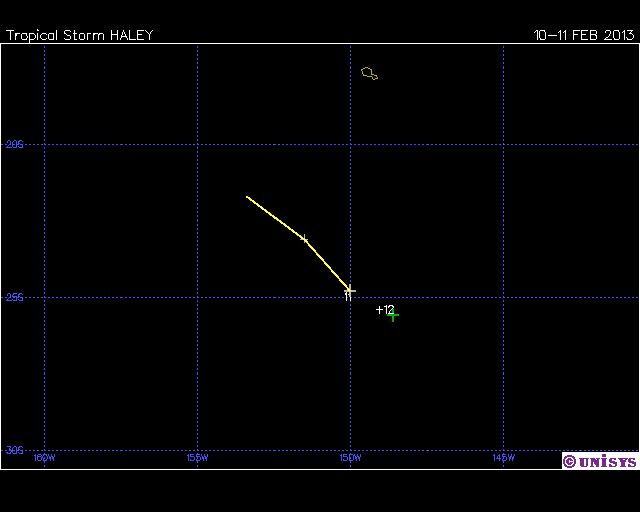Viewport: 640px width, 512px height.
Task: Click the 20S latitude label
Action: (14, 144)
